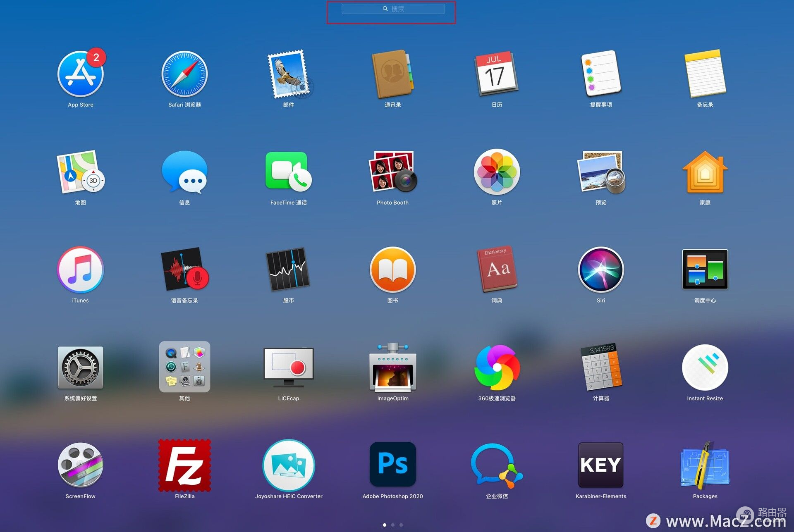Launch LICEcap screen recorder
This screenshot has width=794, height=532.
pyautogui.click(x=289, y=367)
